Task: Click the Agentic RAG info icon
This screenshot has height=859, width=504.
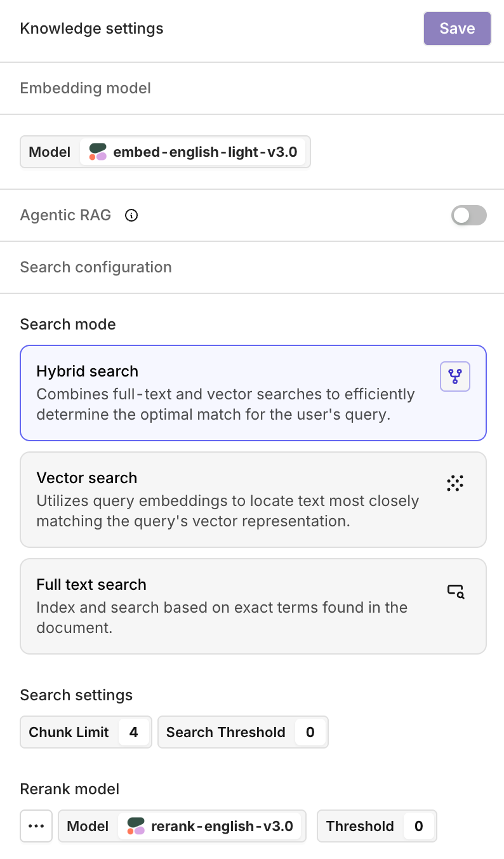Action: tap(131, 216)
